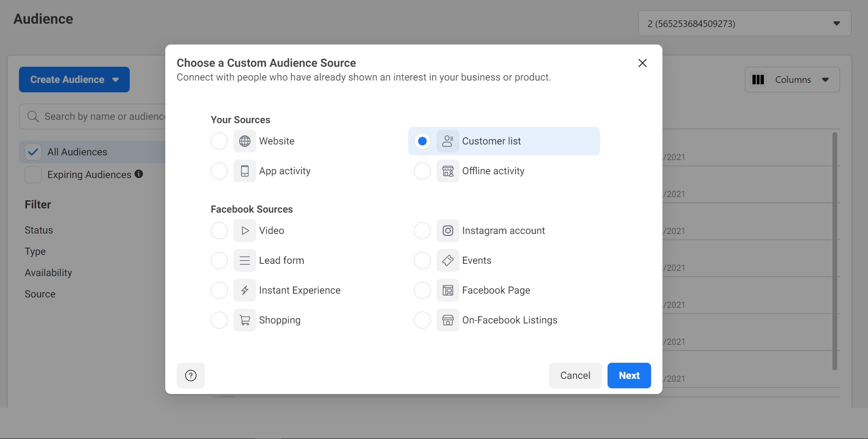Click the Video play icon

click(x=245, y=231)
